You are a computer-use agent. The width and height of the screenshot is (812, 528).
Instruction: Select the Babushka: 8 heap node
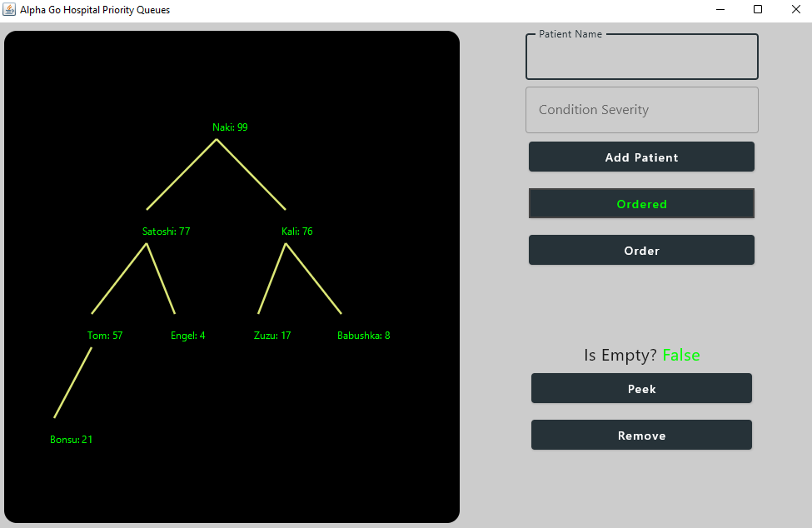(363, 335)
